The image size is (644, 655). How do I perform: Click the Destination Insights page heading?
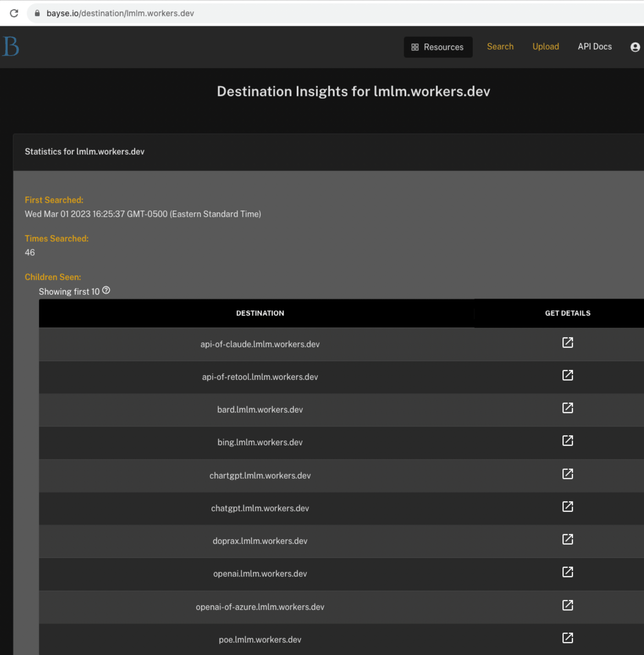[x=353, y=91]
